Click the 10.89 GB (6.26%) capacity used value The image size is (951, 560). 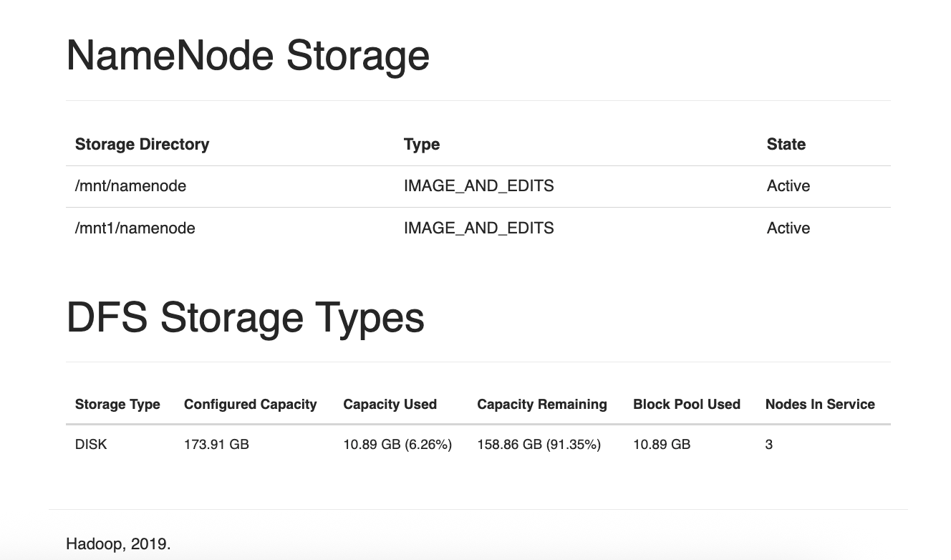tap(397, 445)
